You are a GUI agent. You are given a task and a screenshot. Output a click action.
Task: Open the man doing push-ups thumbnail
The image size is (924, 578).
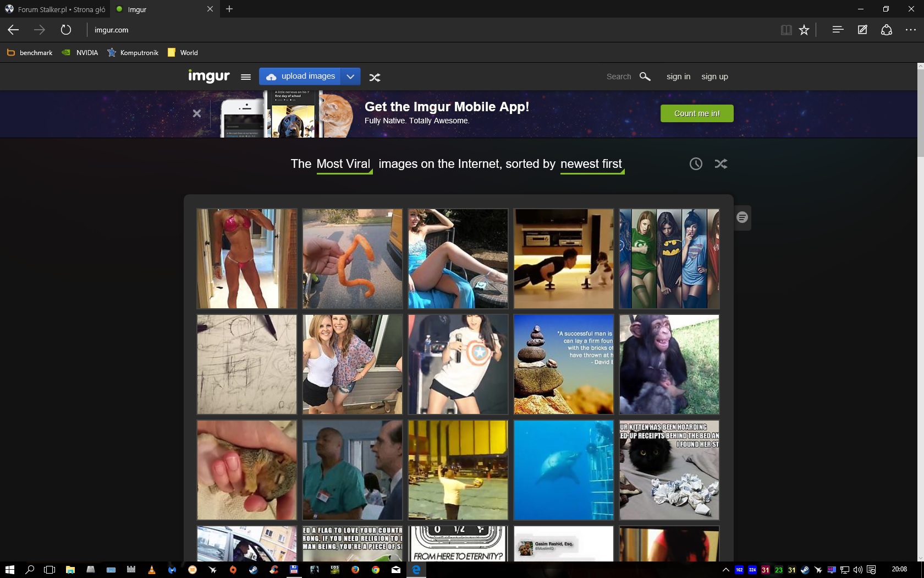pyautogui.click(x=564, y=259)
